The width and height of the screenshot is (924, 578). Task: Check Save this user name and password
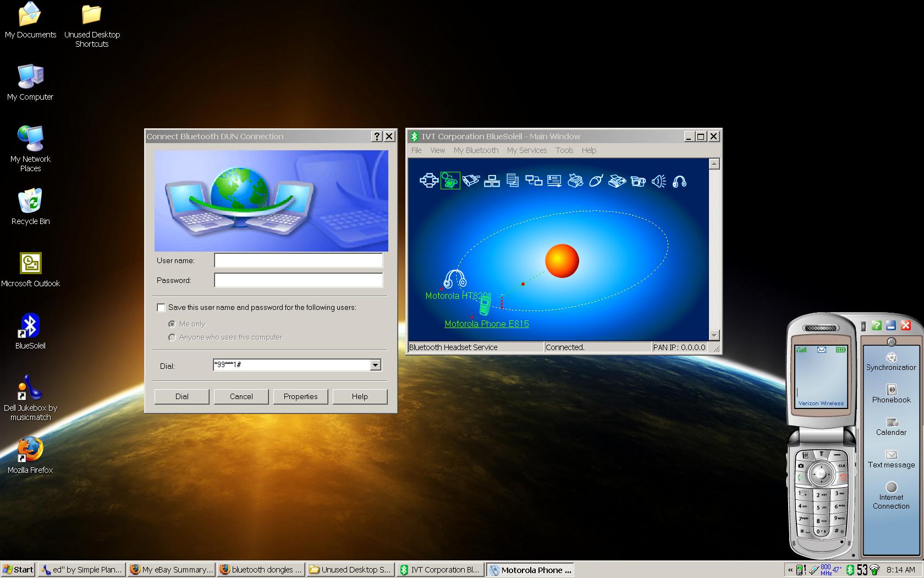pos(161,308)
